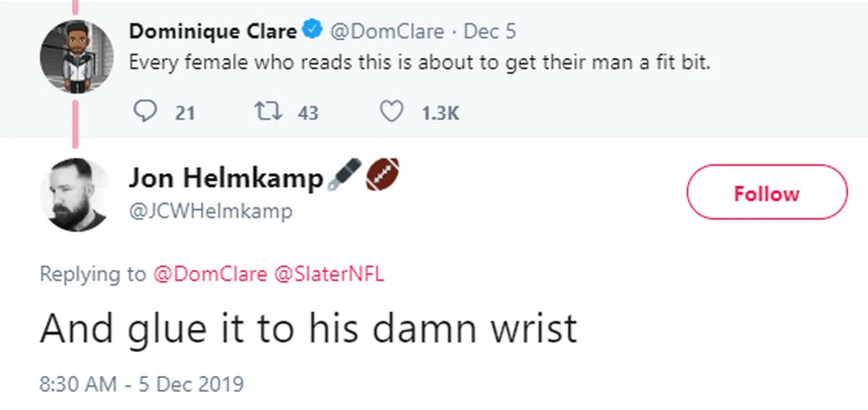Click the @DomClare handle in header
Screen dimensions: 868x410
coord(387,32)
